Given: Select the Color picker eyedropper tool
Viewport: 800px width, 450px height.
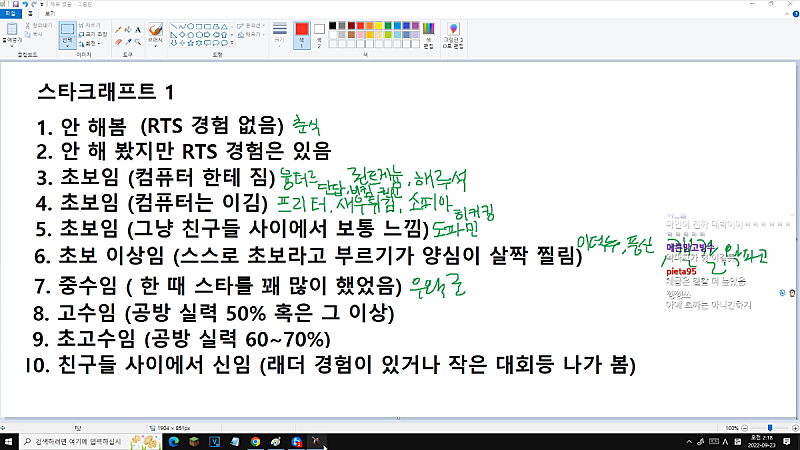Looking at the screenshot, I should pyautogui.click(x=128, y=42).
